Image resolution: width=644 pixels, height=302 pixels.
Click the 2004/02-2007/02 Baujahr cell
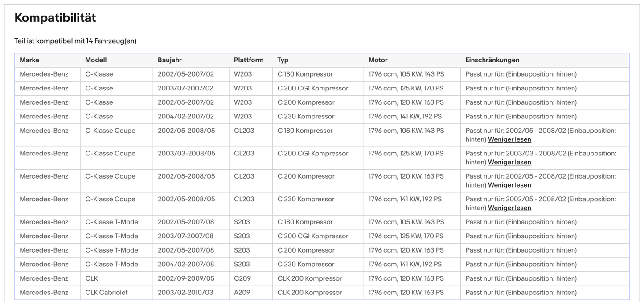185,117
